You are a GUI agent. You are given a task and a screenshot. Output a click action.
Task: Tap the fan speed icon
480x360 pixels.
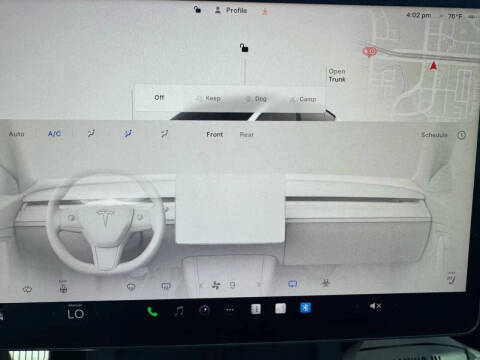(x=216, y=285)
